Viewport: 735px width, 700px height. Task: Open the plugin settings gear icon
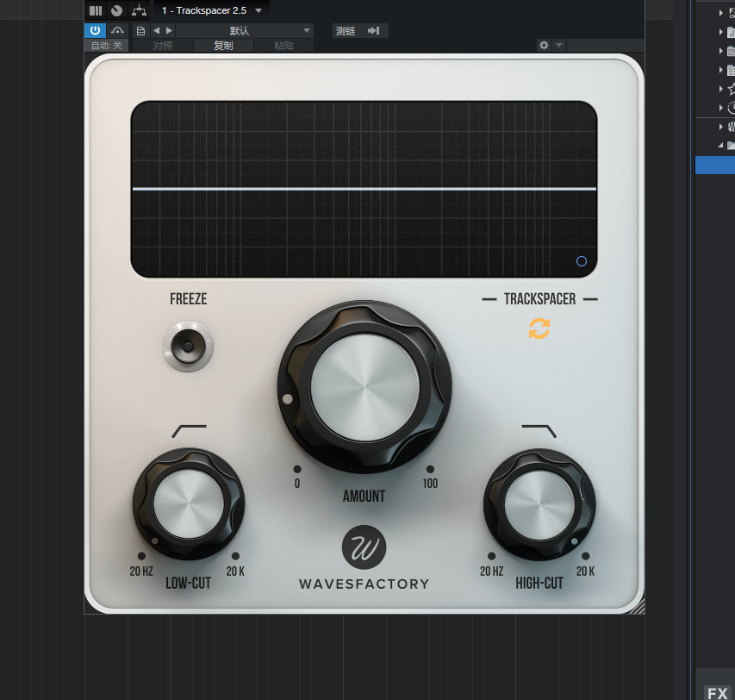tap(544, 45)
